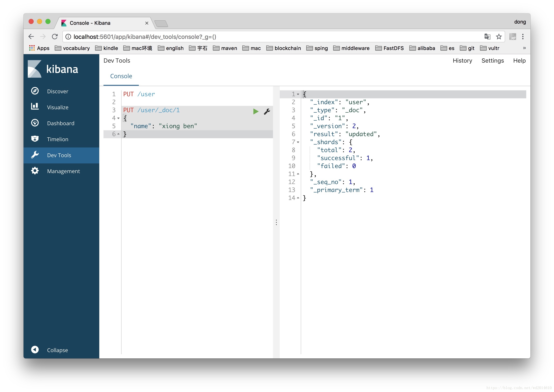This screenshot has width=554, height=392.
Task: Open the Chrome three-dot menu
Action: (x=523, y=37)
